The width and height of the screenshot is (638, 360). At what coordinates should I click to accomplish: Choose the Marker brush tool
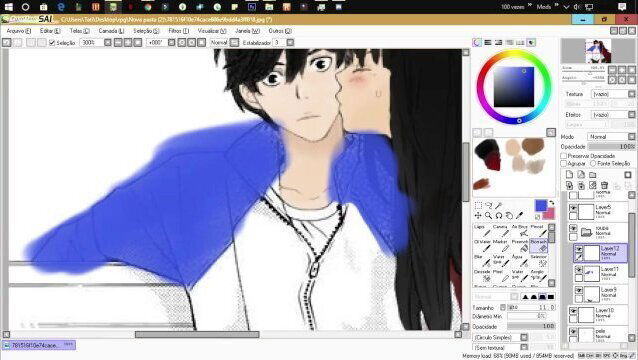pos(501,246)
